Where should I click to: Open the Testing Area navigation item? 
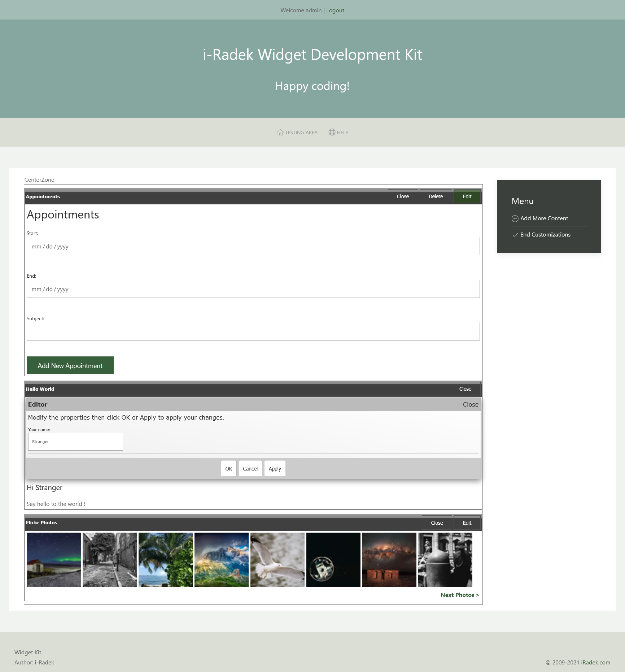pyautogui.click(x=297, y=133)
